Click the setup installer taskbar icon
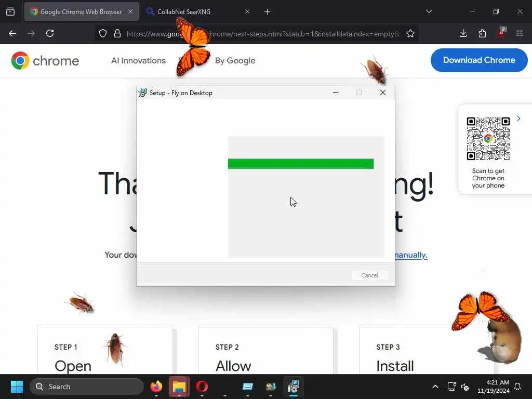The width and height of the screenshot is (532, 399). pos(294,387)
